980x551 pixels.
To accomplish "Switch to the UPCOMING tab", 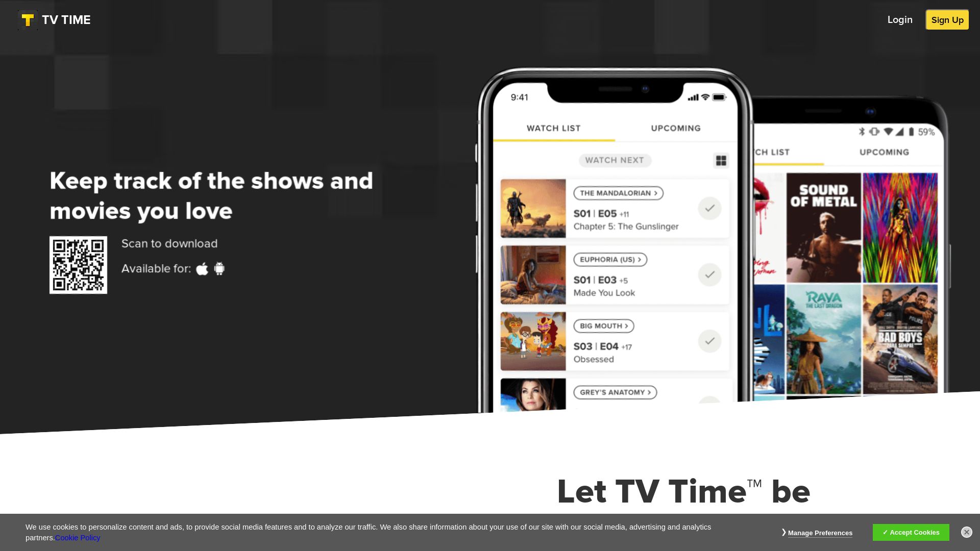I will coord(676,128).
